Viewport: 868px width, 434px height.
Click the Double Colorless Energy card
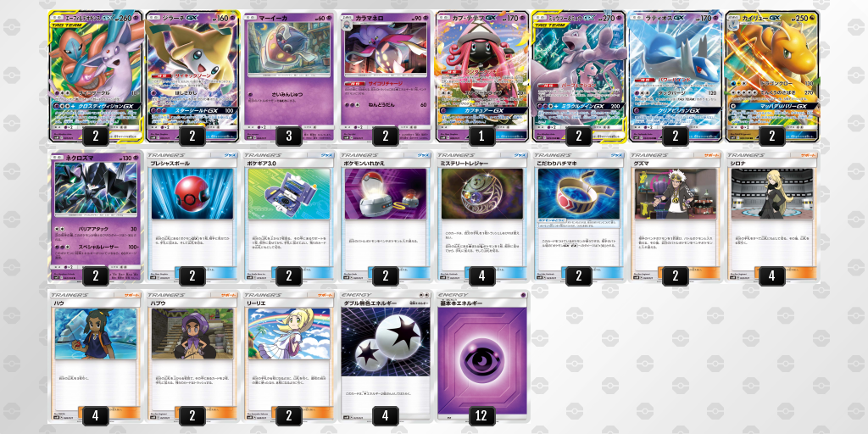386,358
